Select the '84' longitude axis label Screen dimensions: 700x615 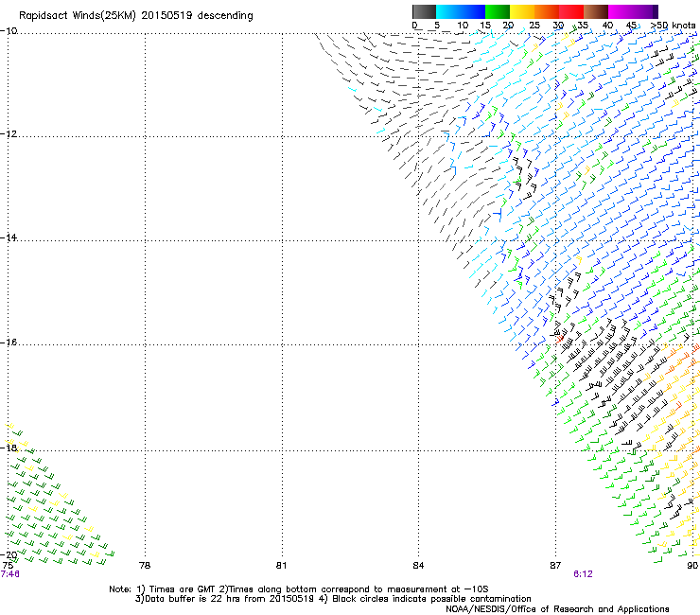(418, 566)
